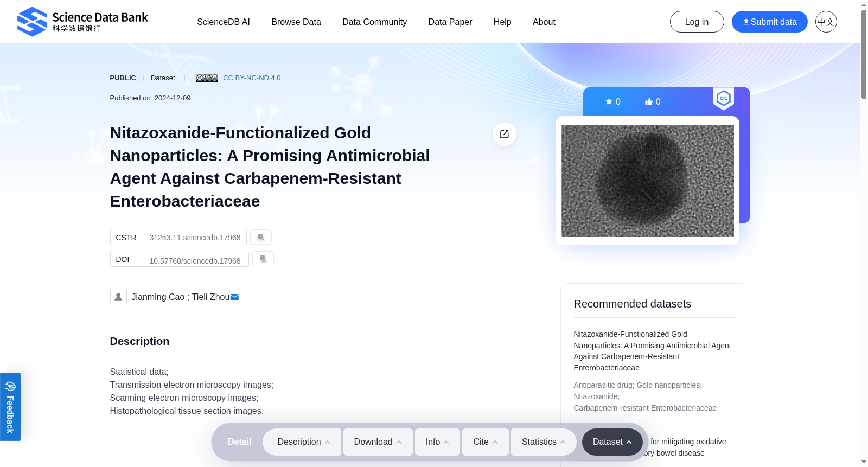Switch language to Chinese
The width and height of the screenshot is (868, 467).
[826, 22]
